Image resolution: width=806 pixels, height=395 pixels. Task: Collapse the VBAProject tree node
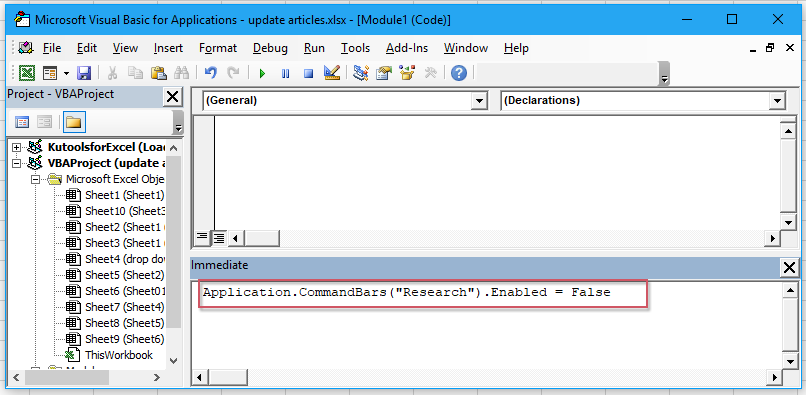click(17, 163)
